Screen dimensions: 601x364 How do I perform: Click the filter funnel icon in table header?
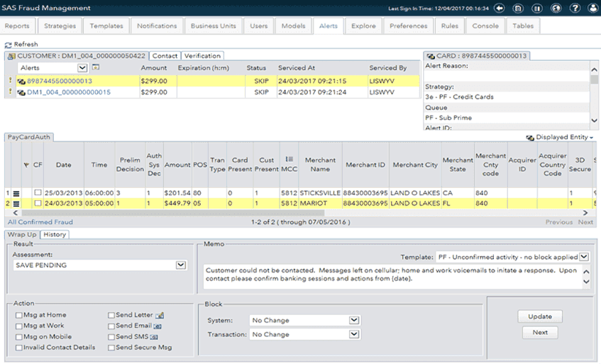(x=26, y=165)
